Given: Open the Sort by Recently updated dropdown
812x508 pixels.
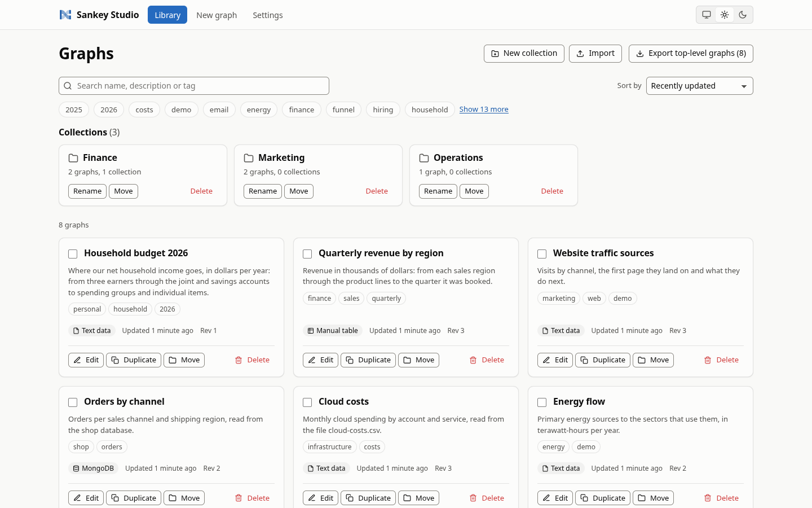Looking at the screenshot, I should 699,86.
